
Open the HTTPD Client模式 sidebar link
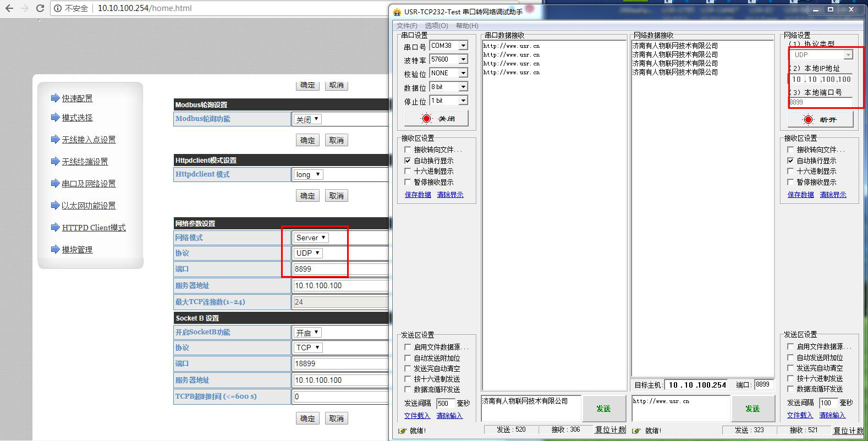[94, 228]
